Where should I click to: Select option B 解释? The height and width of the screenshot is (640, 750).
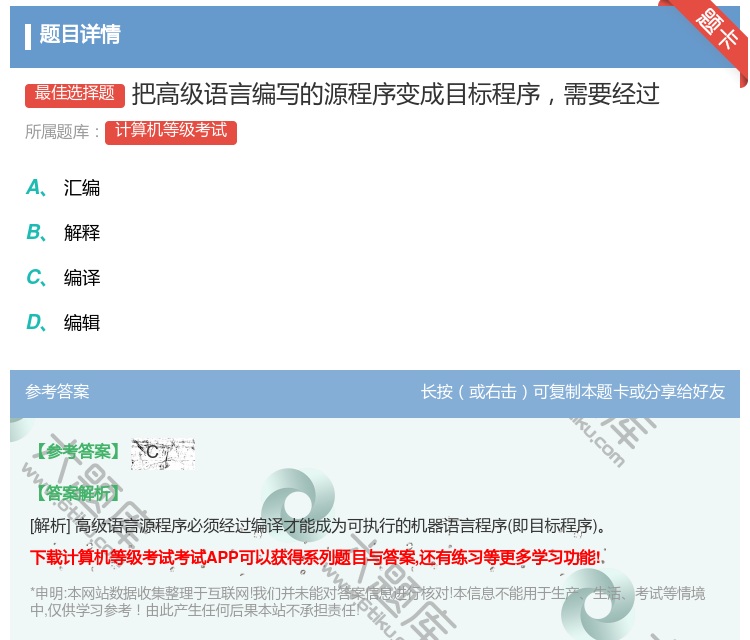tap(63, 232)
